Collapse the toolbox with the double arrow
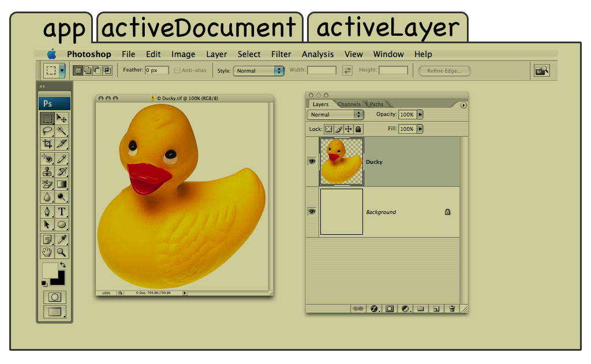The width and height of the screenshot is (591, 364). (42, 87)
